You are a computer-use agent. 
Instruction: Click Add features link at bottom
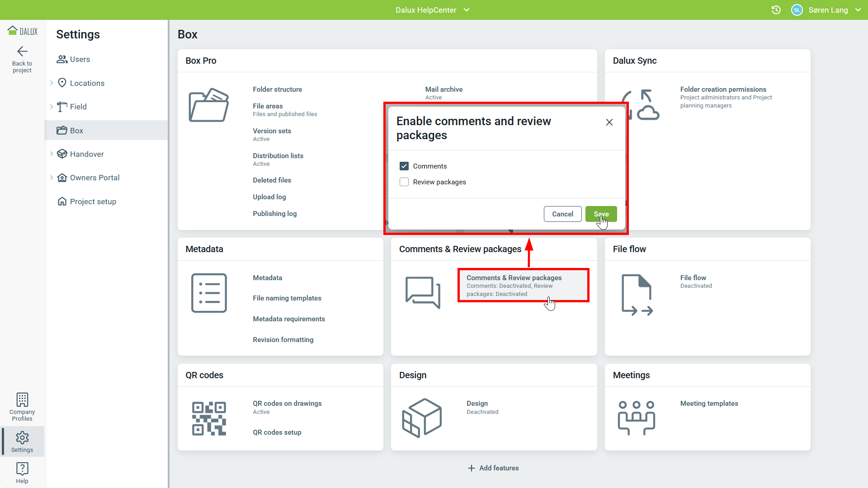(493, 468)
